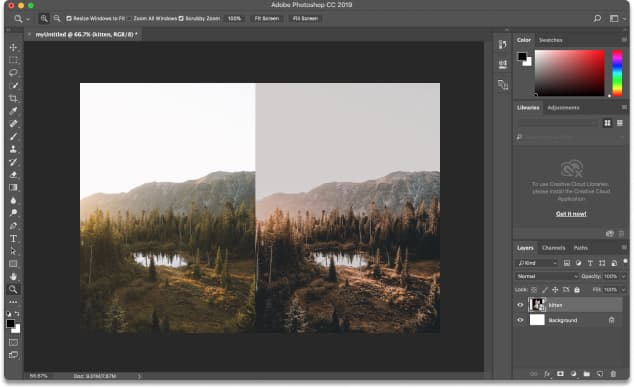Hide the kitten layer with eye icon
This screenshot has height=388, width=634.
520,305
